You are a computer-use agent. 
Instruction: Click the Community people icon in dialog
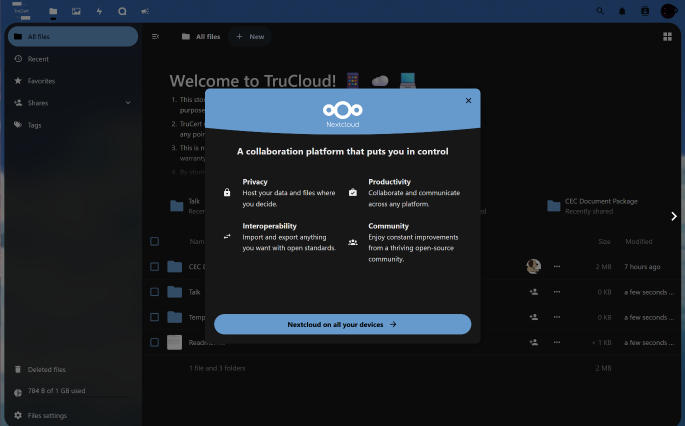[x=353, y=242]
